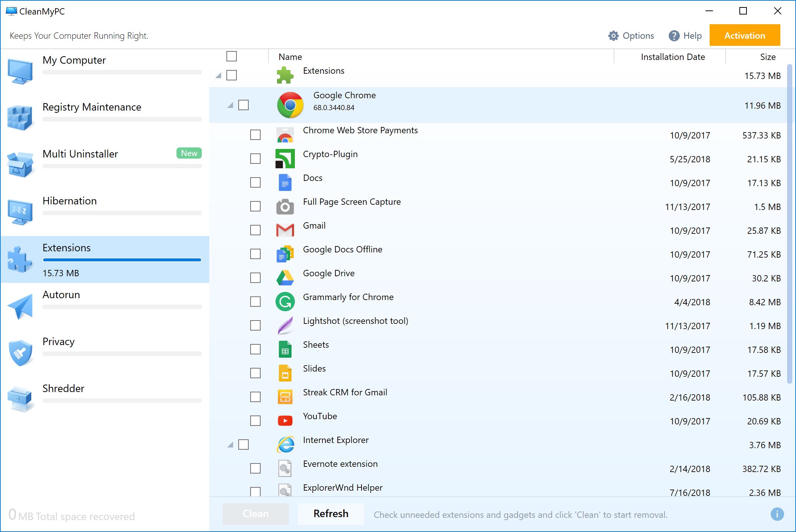Open the Autorun section
The height and width of the screenshot is (532, 796).
(105, 306)
